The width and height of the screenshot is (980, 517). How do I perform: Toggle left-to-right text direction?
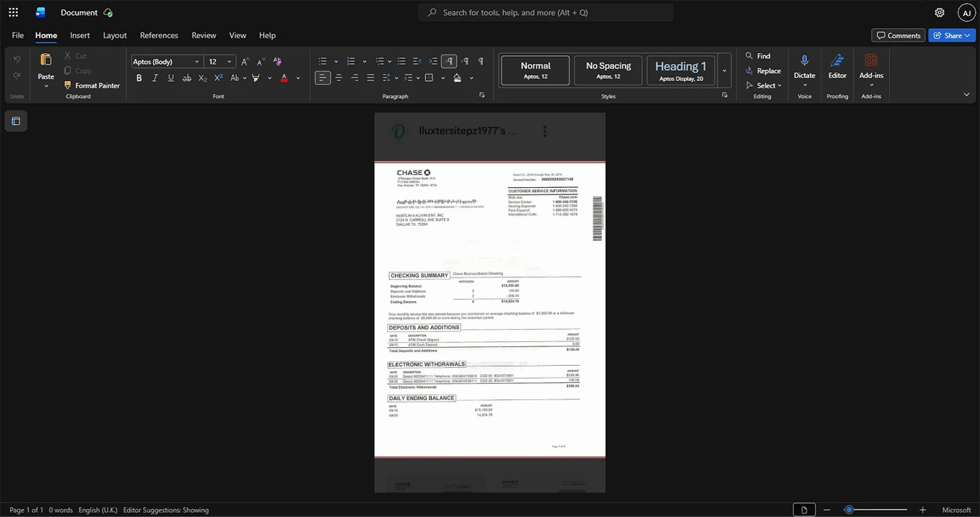tap(449, 62)
